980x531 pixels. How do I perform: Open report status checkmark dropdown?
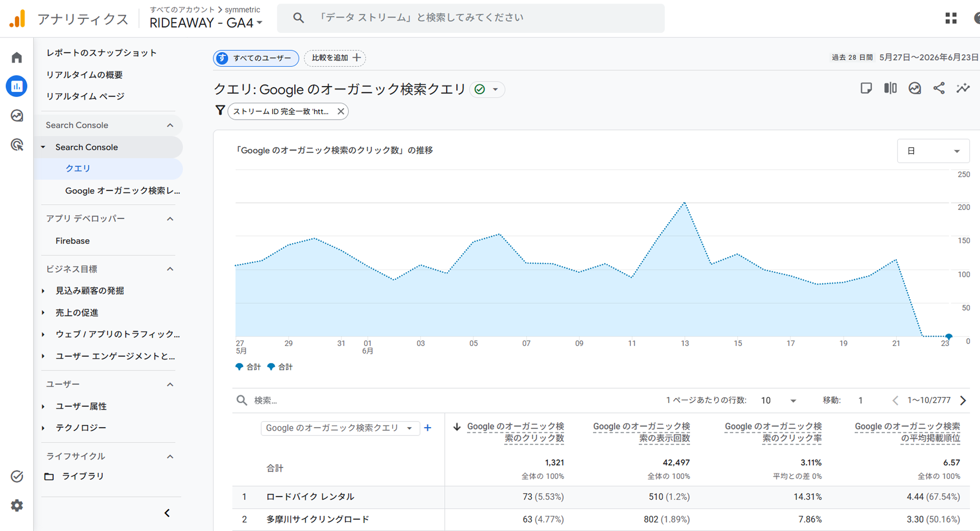click(x=487, y=89)
